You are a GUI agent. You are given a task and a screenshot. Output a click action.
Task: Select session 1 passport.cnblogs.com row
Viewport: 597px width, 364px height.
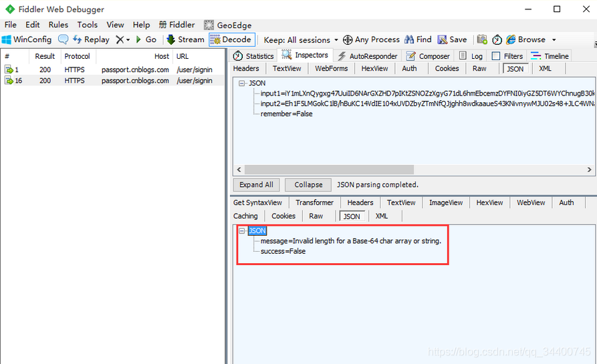click(x=112, y=69)
